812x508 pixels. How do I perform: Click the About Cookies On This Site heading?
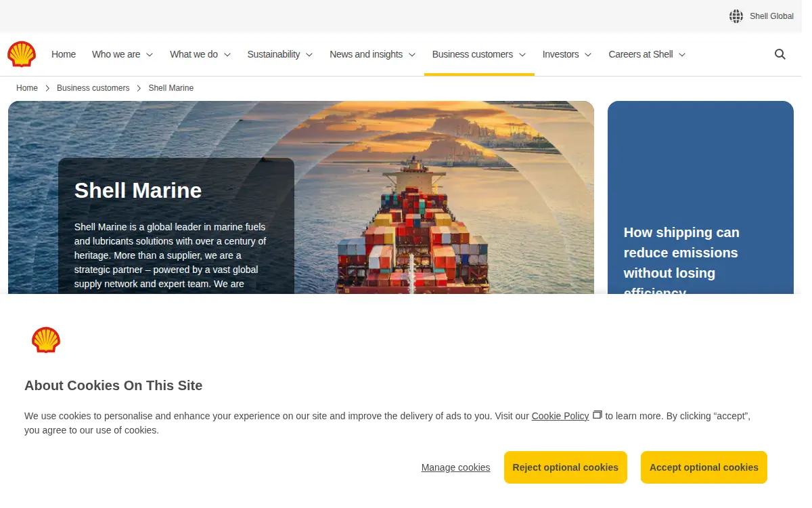coord(114,385)
